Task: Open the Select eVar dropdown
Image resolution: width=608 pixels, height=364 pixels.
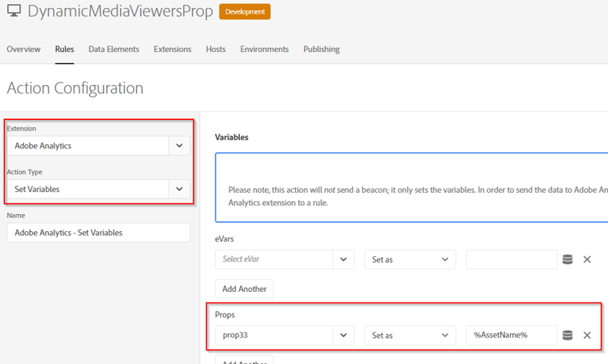Action: pyautogui.click(x=343, y=259)
